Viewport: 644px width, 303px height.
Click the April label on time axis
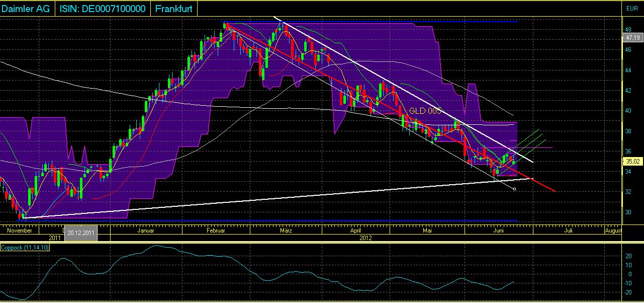pos(355,231)
